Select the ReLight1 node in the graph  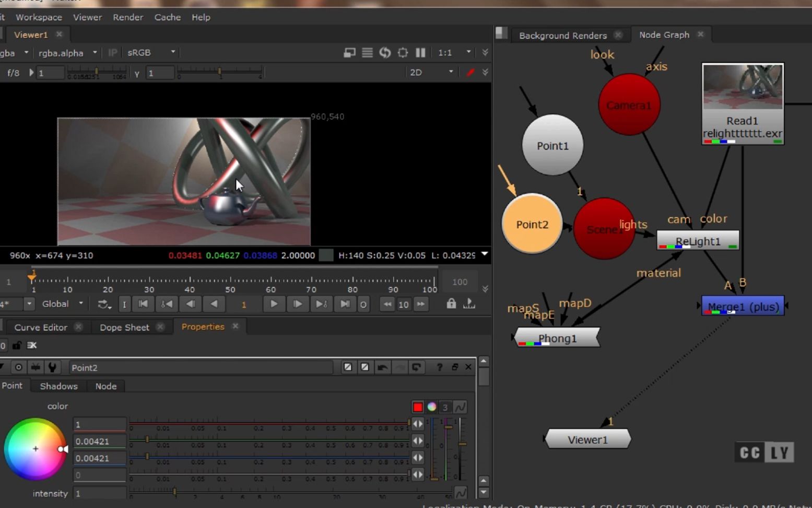click(698, 241)
